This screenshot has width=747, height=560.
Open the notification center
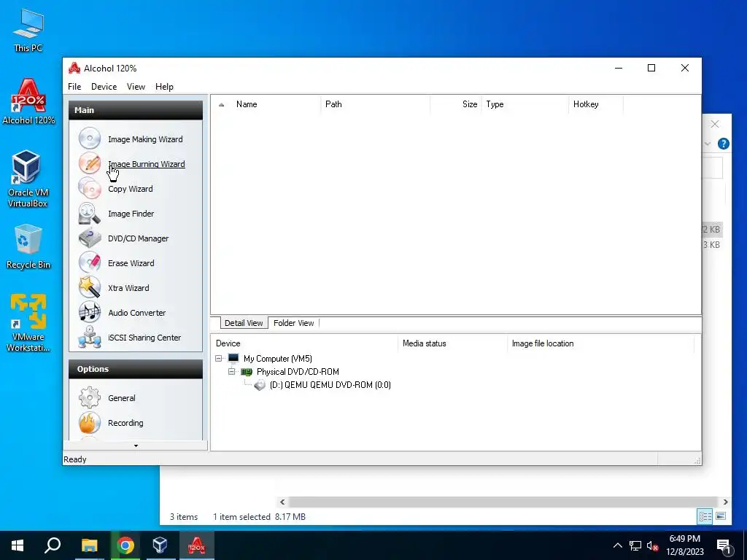pos(724,546)
